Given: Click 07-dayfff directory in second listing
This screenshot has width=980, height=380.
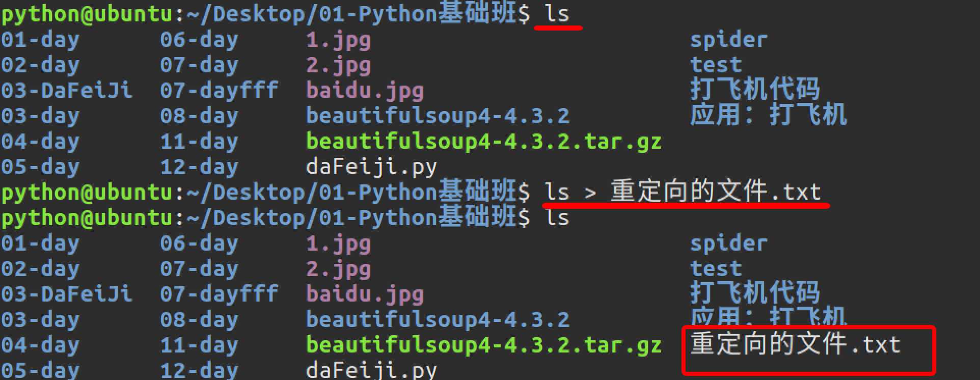Looking at the screenshot, I should 219,294.
